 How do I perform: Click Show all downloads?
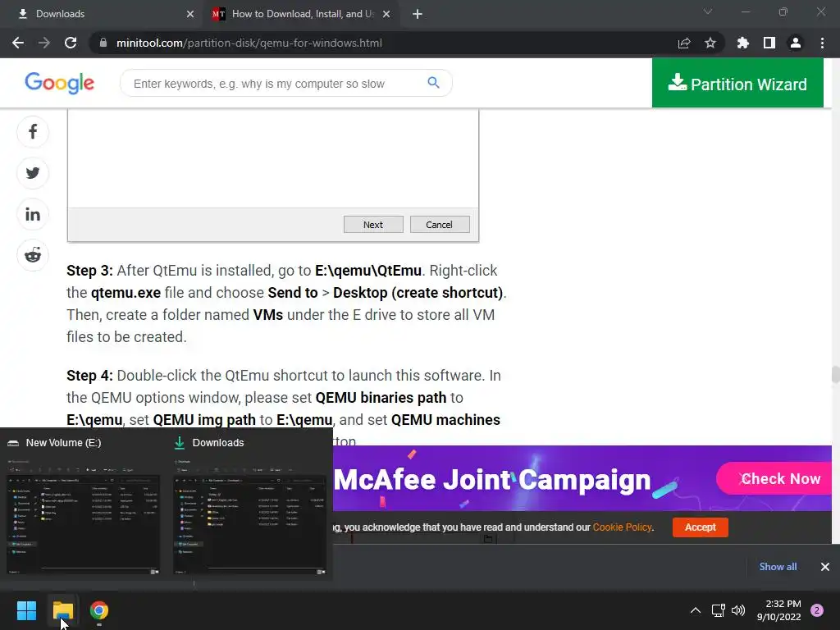pos(778,567)
